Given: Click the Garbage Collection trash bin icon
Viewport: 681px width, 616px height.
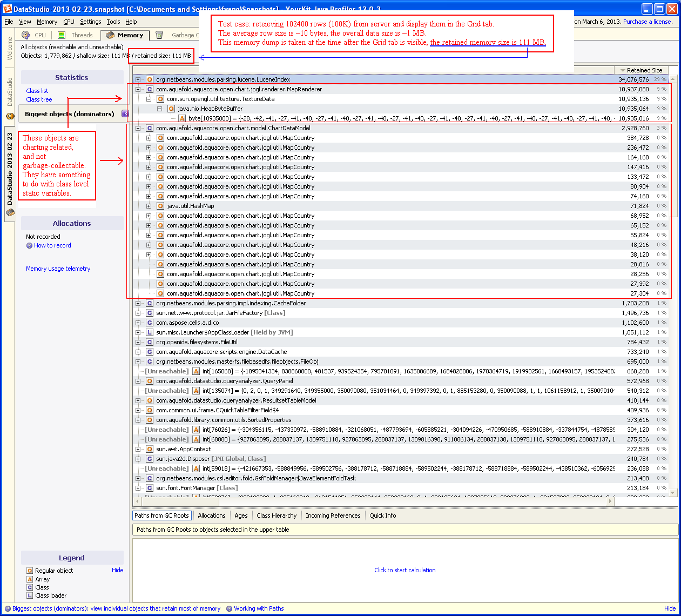Looking at the screenshot, I should coord(159,35).
